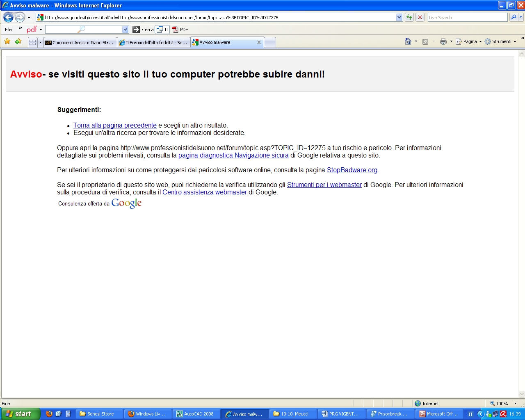Viewport: 525px width, 420px height.
Task: Click the pdf toolbar search field
Action: tap(84, 30)
